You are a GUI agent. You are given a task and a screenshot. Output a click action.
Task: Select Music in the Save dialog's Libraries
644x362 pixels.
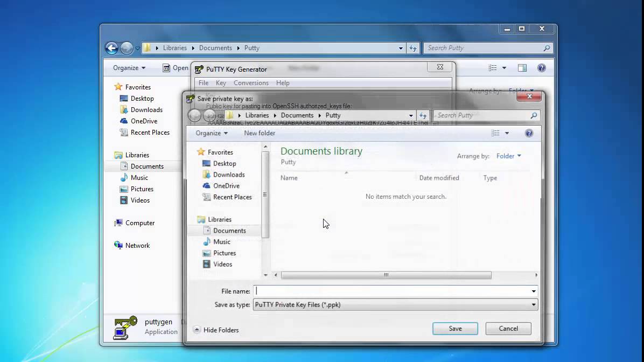point(221,242)
